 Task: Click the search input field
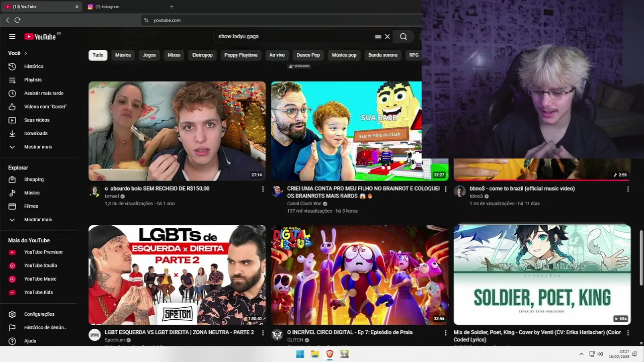coord(294,37)
